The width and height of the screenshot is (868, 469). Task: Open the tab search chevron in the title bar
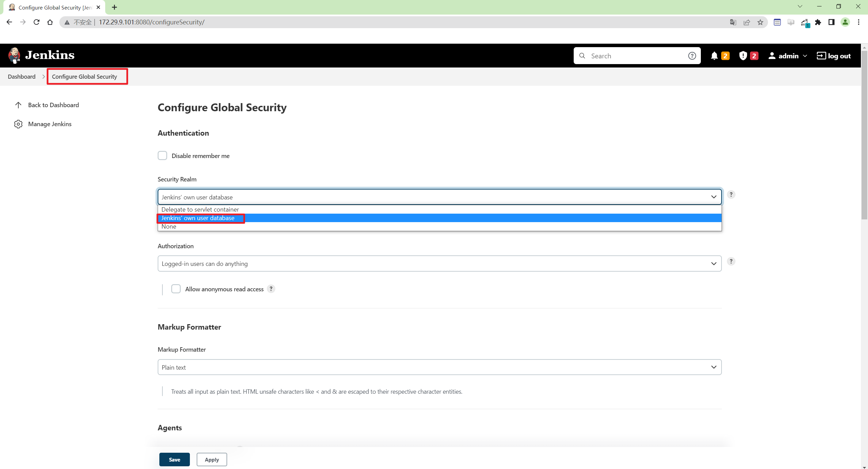800,6
